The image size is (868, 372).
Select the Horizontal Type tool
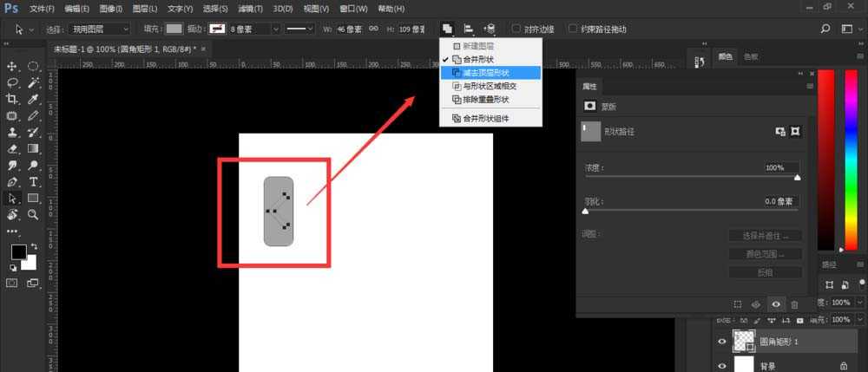33,182
